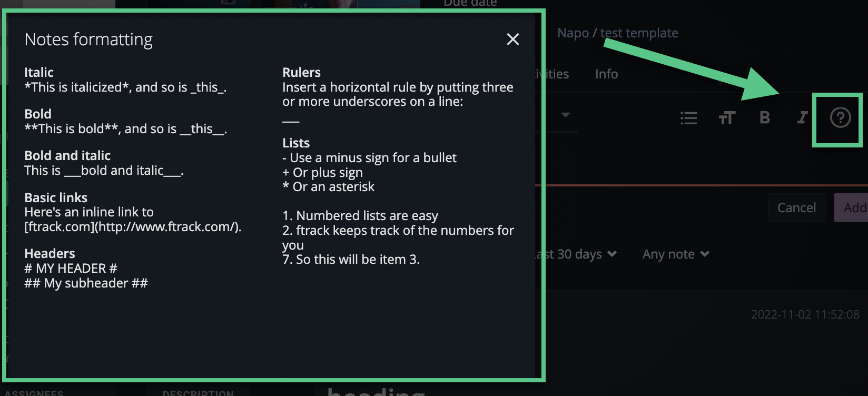
Task: Switch to the Info tab
Action: [x=606, y=74]
